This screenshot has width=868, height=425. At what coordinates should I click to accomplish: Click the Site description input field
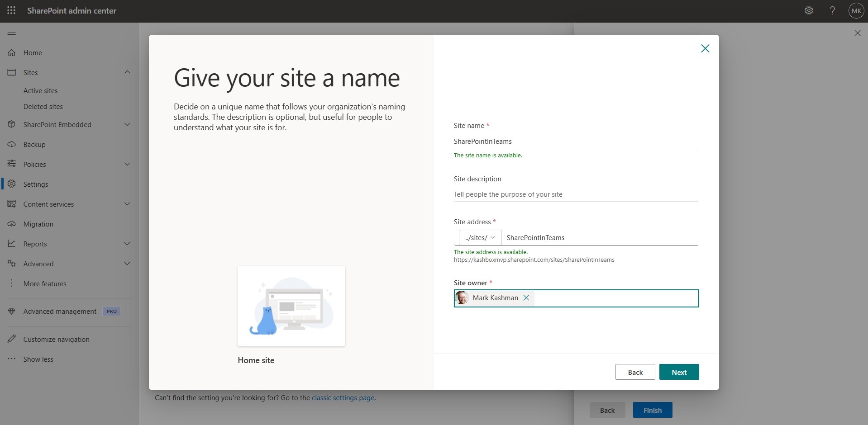pos(576,194)
